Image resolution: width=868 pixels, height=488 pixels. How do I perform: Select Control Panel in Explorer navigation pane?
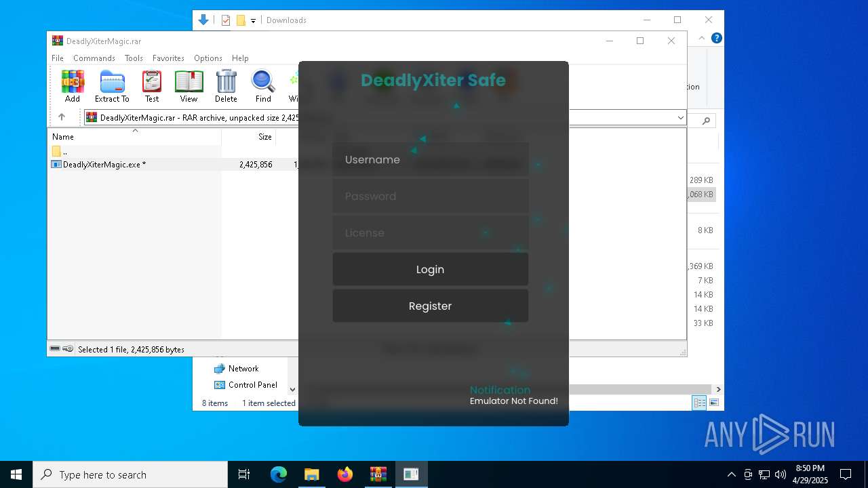pyautogui.click(x=245, y=385)
